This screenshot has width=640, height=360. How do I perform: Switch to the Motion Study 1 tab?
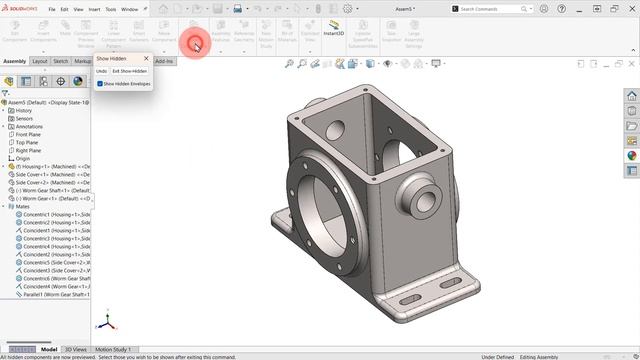[x=113, y=349]
